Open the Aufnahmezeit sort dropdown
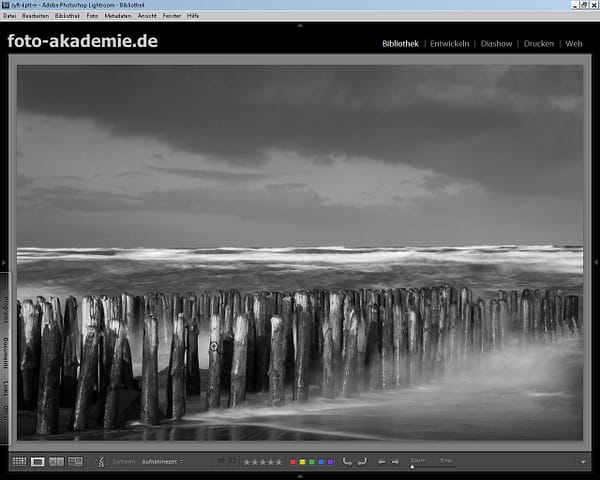 162,462
